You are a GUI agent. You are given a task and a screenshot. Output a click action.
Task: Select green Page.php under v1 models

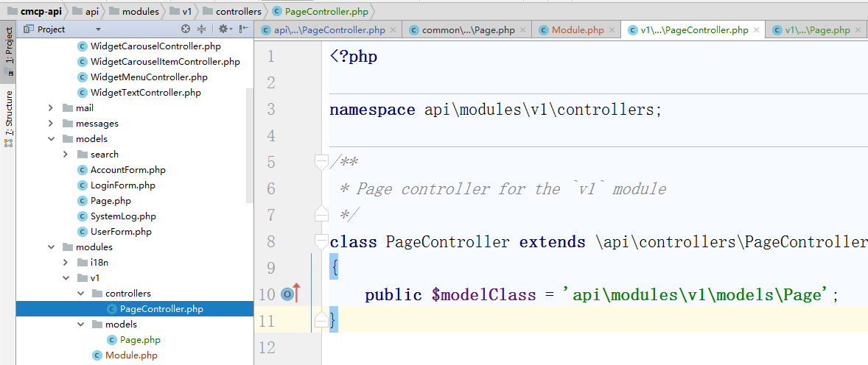pos(133,339)
